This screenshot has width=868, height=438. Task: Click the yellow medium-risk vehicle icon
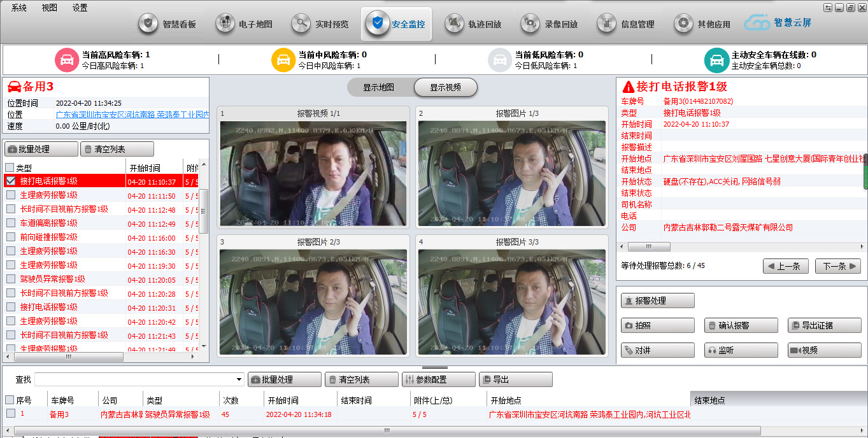click(x=282, y=59)
